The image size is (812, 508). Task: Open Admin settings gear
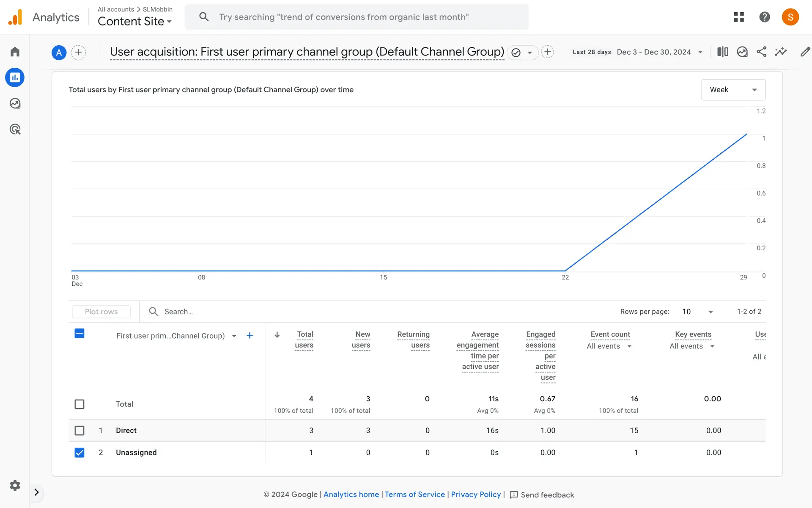click(15, 485)
